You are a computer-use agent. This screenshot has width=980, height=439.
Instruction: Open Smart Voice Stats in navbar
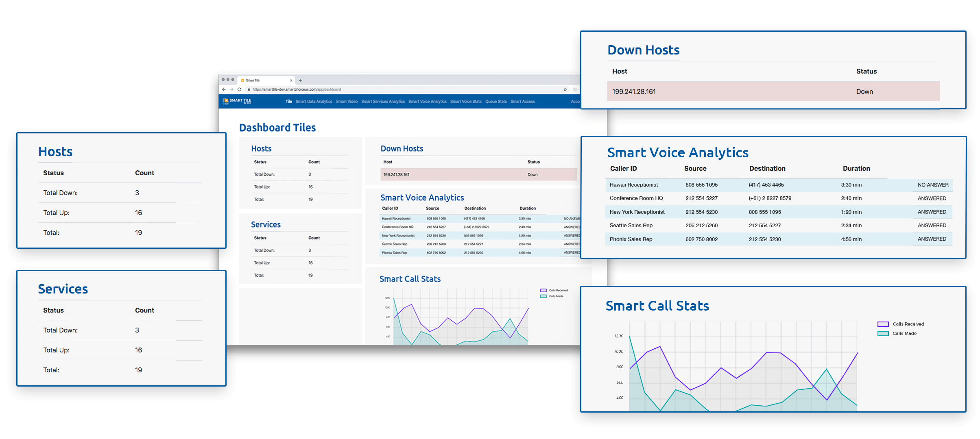pos(466,102)
